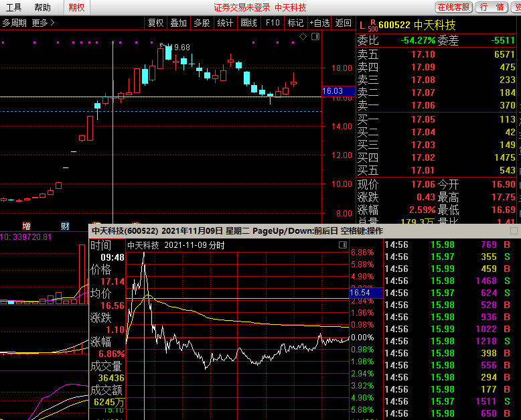Select 买五 row at 17.01
This screenshot has width=521, height=420.
pyautogui.click(x=436, y=170)
